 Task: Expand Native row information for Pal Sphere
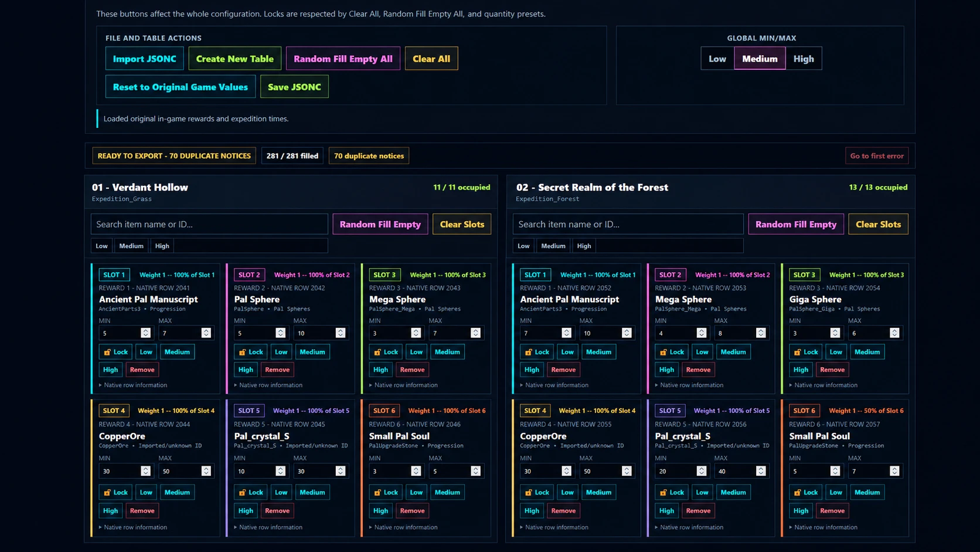pos(268,385)
